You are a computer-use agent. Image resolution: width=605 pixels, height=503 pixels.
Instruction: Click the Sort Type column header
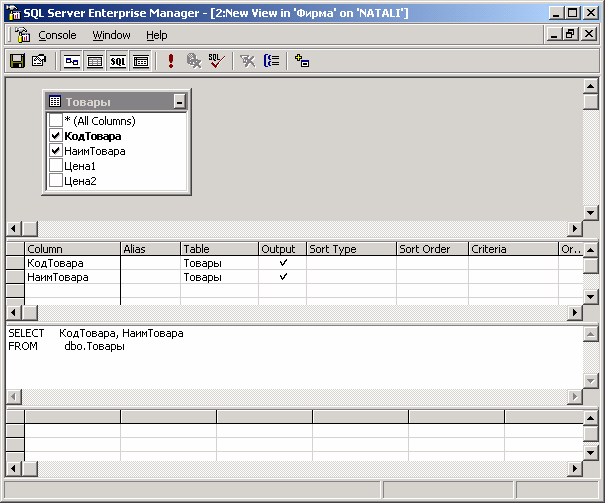click(351, 249)
